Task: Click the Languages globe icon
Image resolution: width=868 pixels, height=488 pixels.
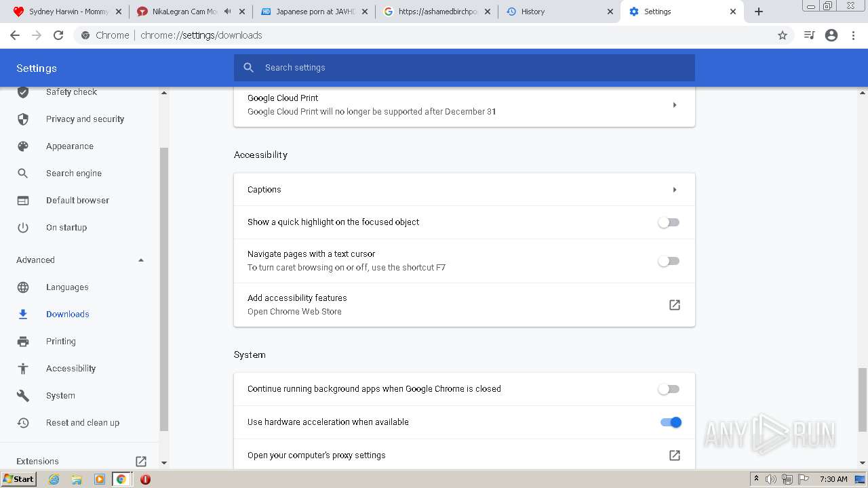Action: click(x=23, y=287)
